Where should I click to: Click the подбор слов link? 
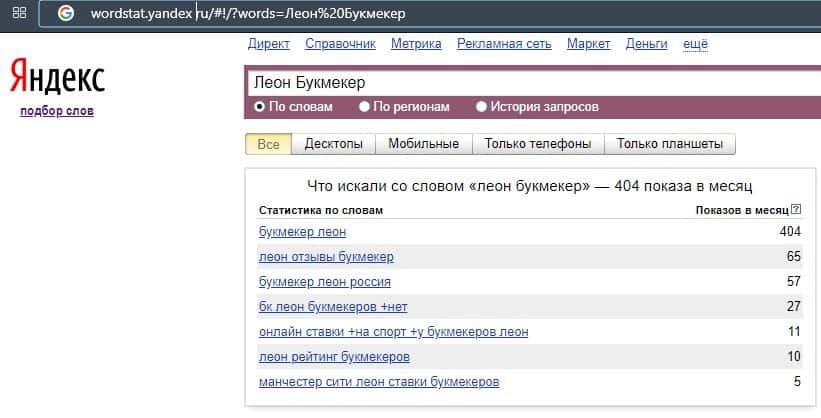click(57, 111)
